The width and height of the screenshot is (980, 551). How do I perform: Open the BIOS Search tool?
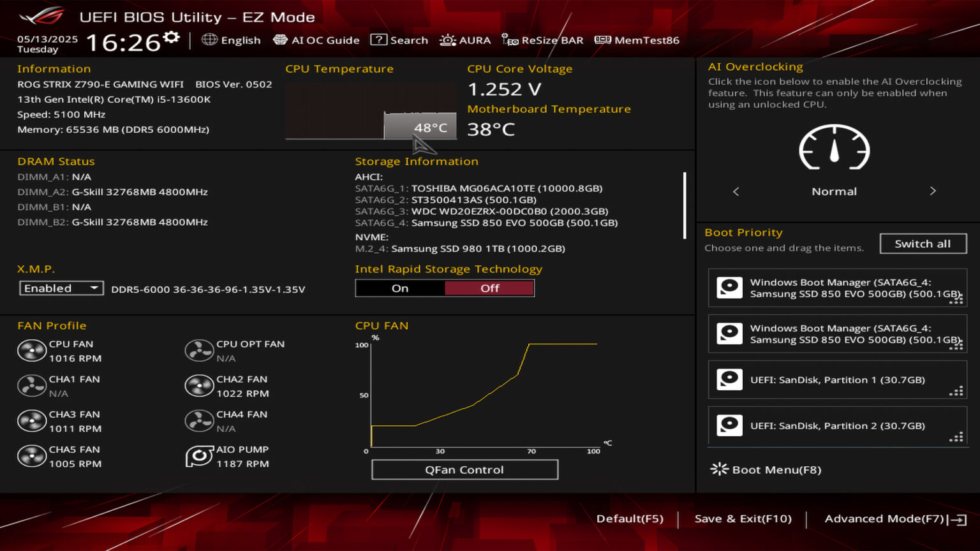coord(399,40)
